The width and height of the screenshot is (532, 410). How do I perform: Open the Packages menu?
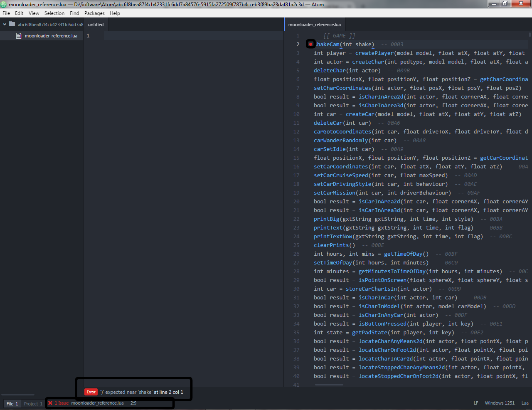(94, 13)
